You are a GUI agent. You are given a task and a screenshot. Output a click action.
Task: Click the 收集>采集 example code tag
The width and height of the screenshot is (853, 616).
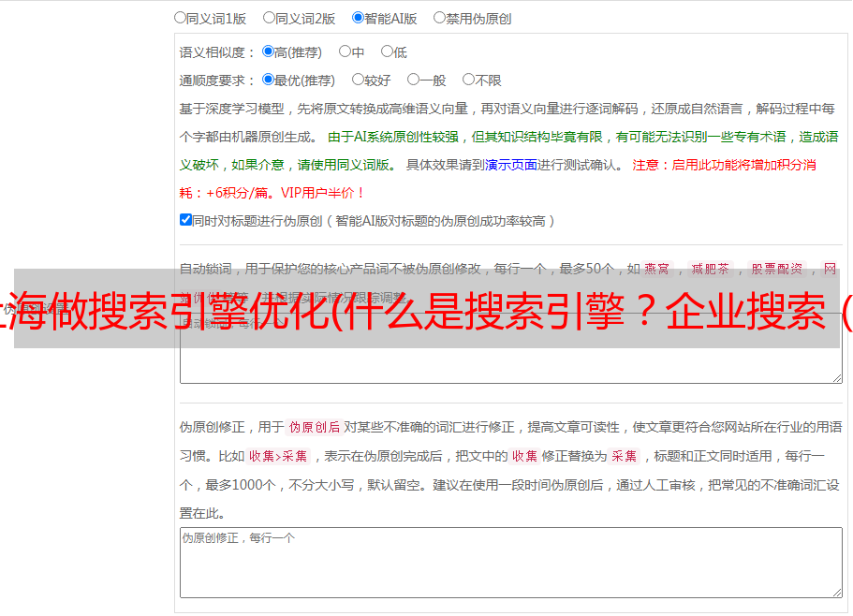[278, 456]
